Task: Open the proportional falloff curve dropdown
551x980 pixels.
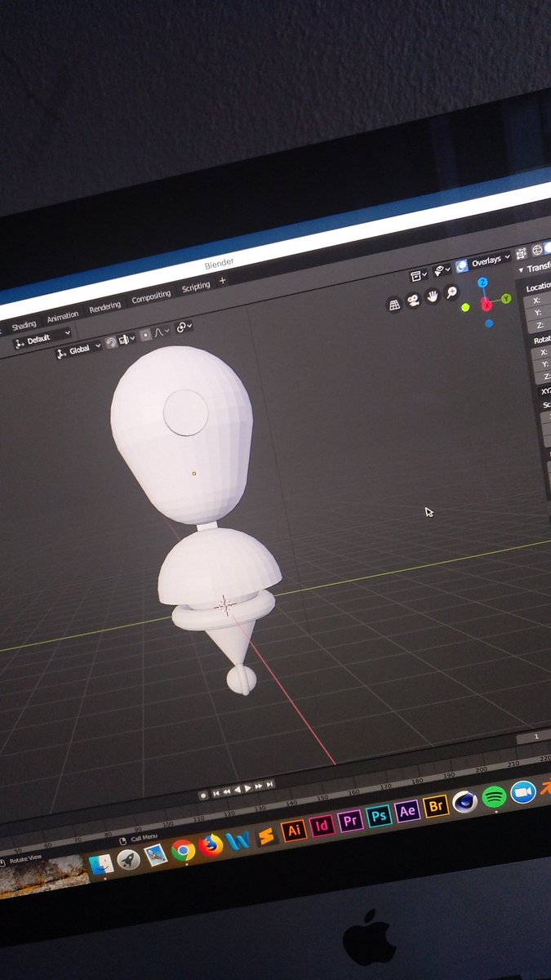Action: pos(162,331)
